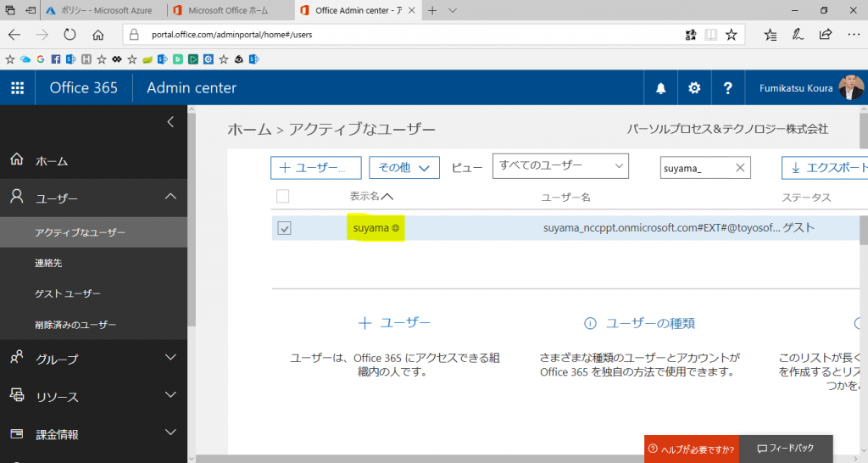Click the + ユーザー toolbar button

pyautogui.click(x=315, y=168)
